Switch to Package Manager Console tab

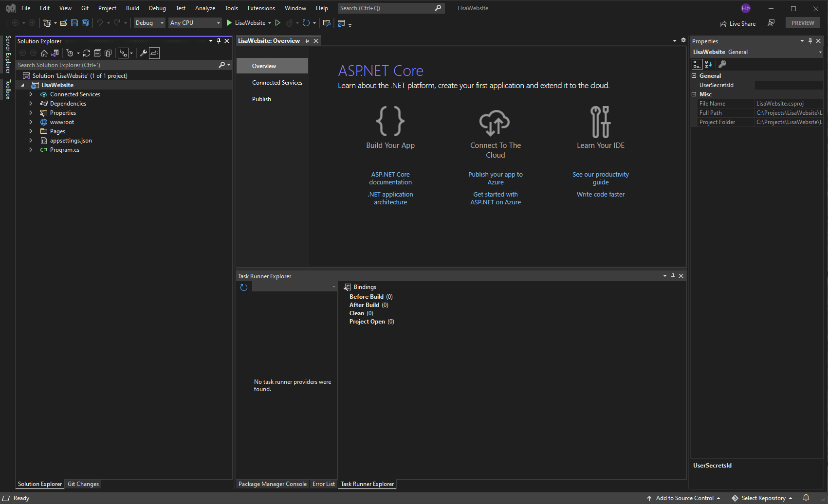(273, 484)
